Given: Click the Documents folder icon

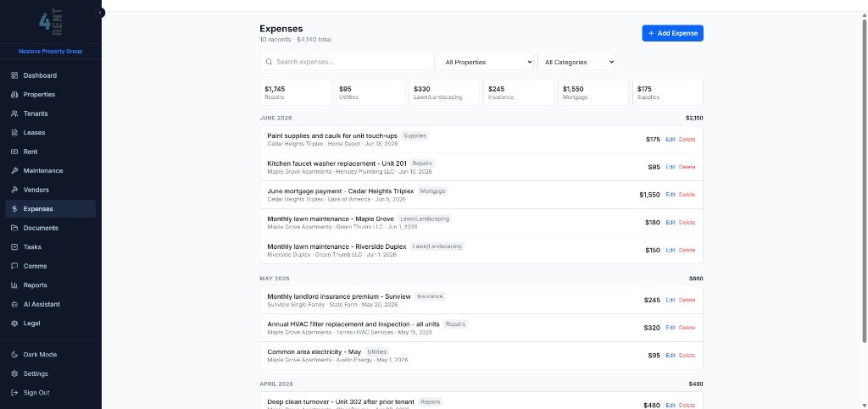Looking at the screenshot, I should click(15, 228).
